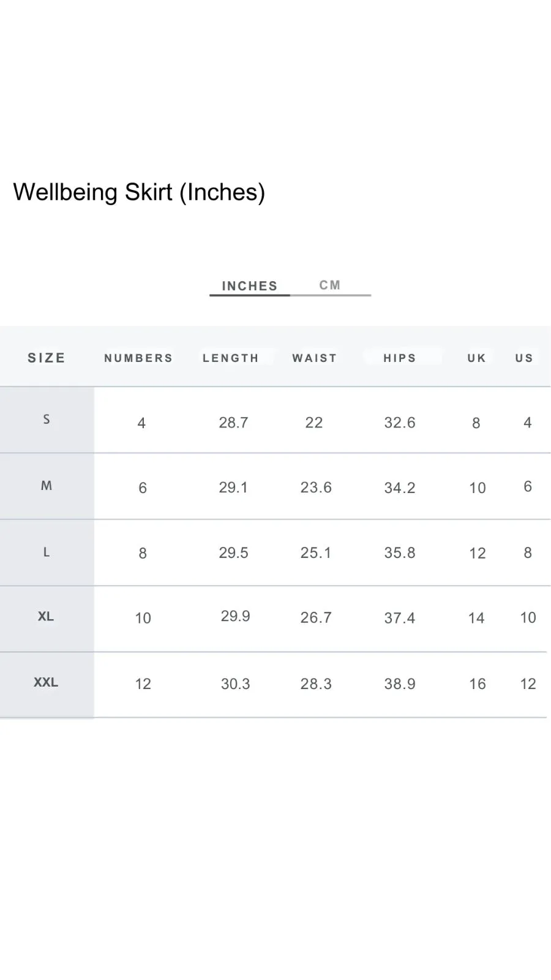Click the NUMBERS column header
This screenshot has width=551, height=980.
(138, 358)
